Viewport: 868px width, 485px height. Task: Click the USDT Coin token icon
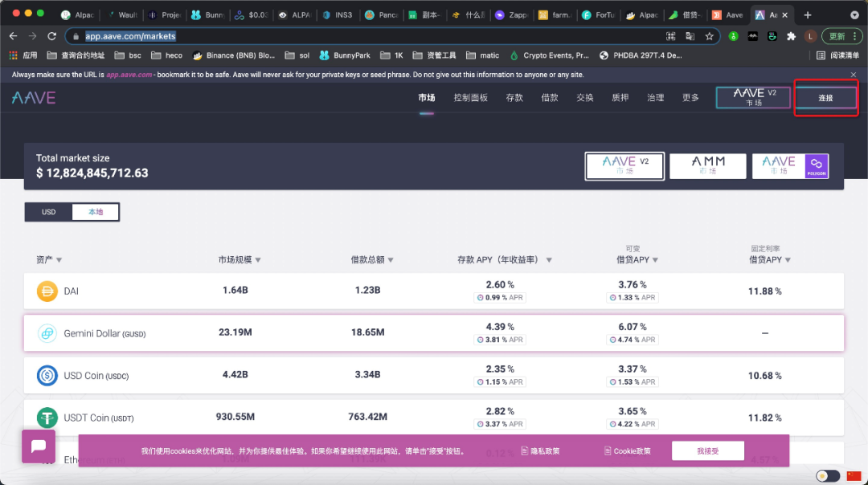coord(47,417)
